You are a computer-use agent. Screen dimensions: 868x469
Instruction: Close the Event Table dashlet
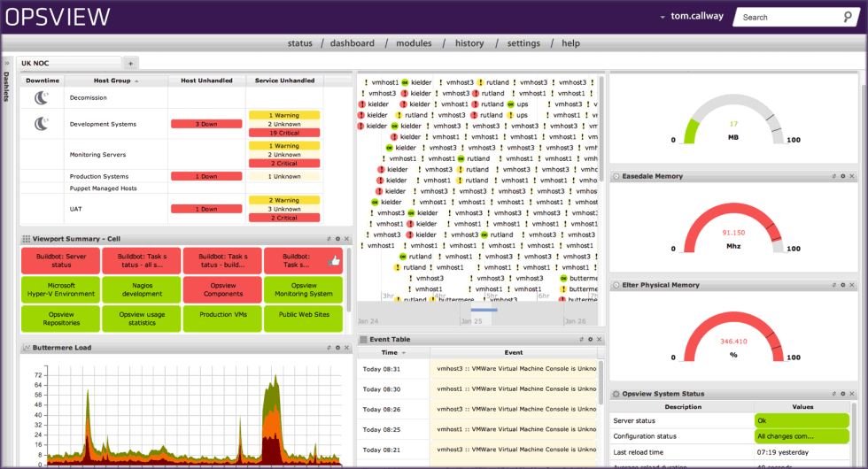pos(599,340)
